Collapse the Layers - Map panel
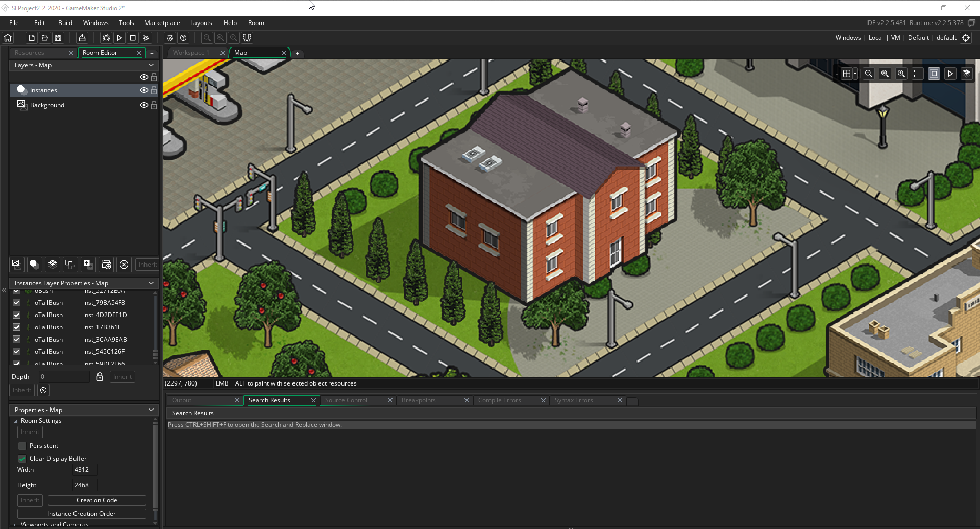Screen dimensions: 980x529 click(151, 65)
